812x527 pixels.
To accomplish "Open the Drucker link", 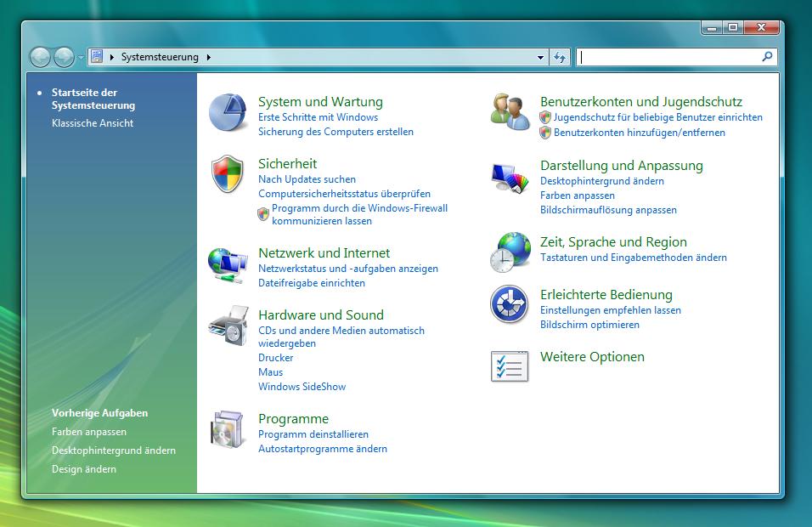I will click(275, 358).
